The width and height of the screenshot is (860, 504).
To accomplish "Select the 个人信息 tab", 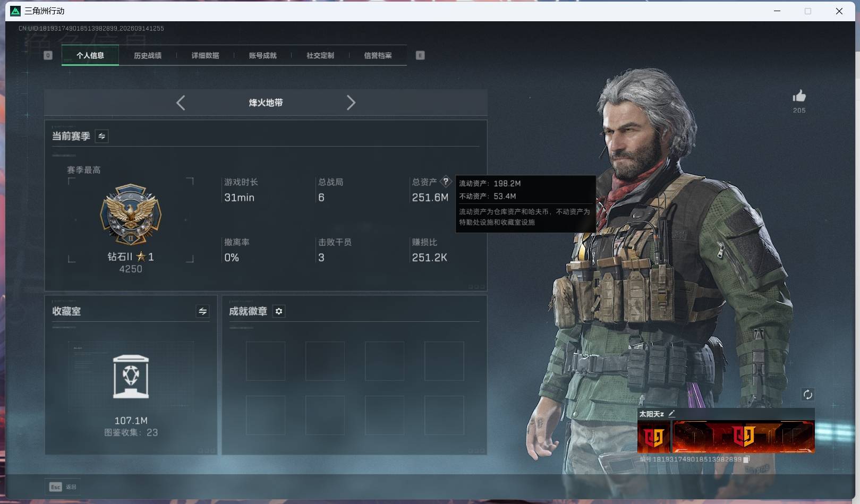I will pos(90,55).
